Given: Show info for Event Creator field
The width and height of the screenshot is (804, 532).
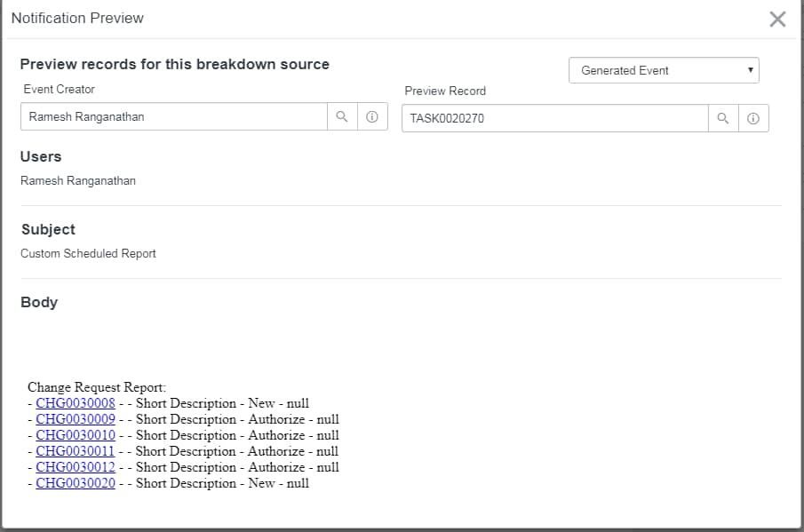Looking at the screenshot, I should pos(372,117).
